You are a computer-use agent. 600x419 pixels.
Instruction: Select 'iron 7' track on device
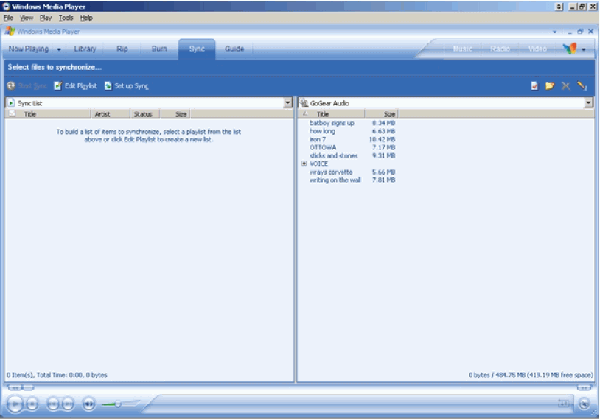pos(318,139)
